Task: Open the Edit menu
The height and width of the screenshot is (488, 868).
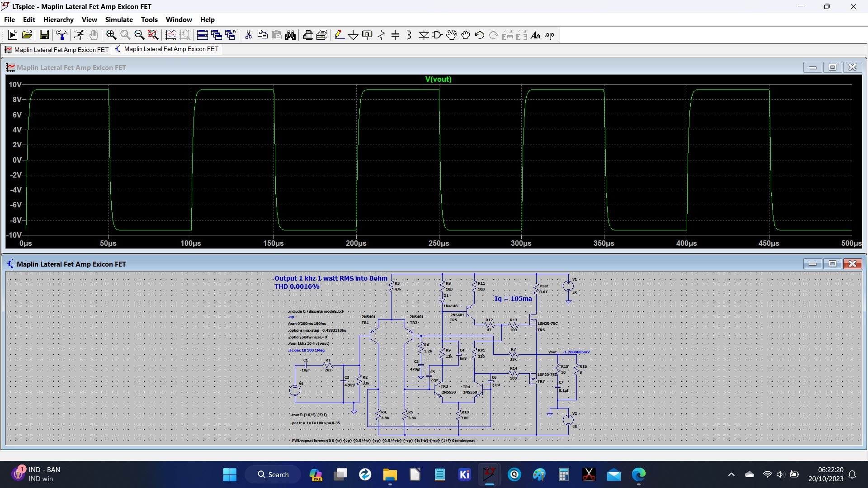Action: (x=29, y=20)
